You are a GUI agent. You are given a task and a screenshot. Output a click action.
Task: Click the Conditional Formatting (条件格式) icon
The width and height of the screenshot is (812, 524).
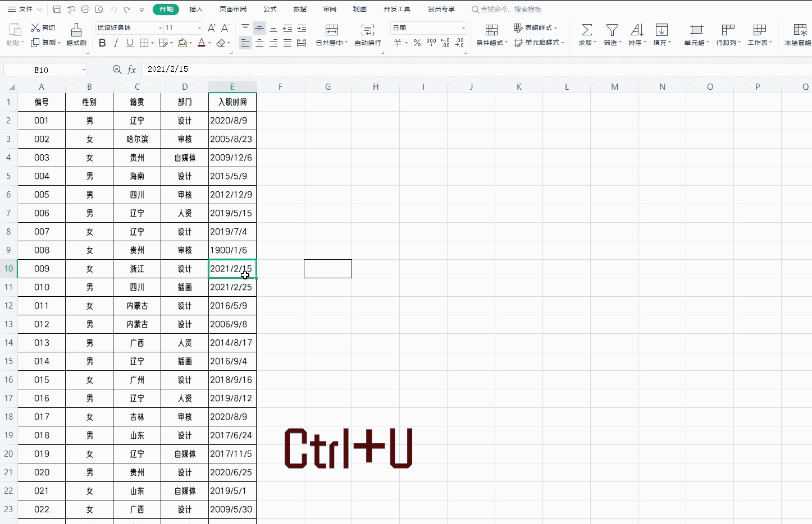pyautogui.click(x=491, y=30)
